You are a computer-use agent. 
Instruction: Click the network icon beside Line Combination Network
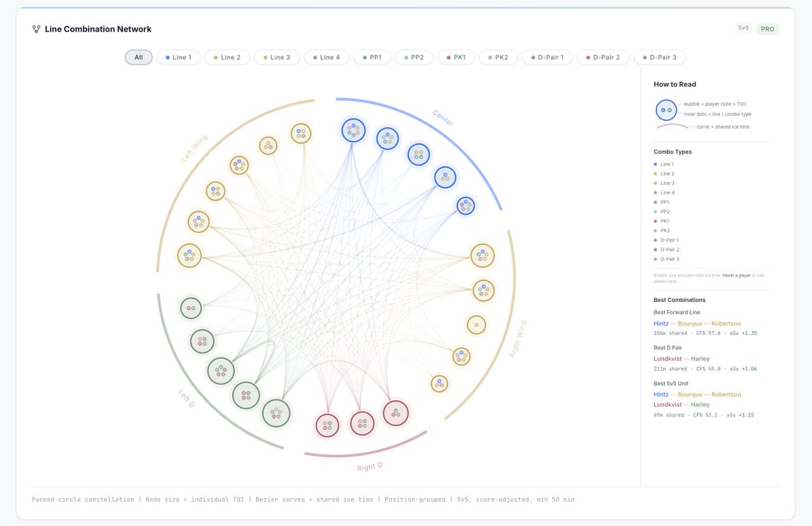pyautogui.click(x=36, y=29)
